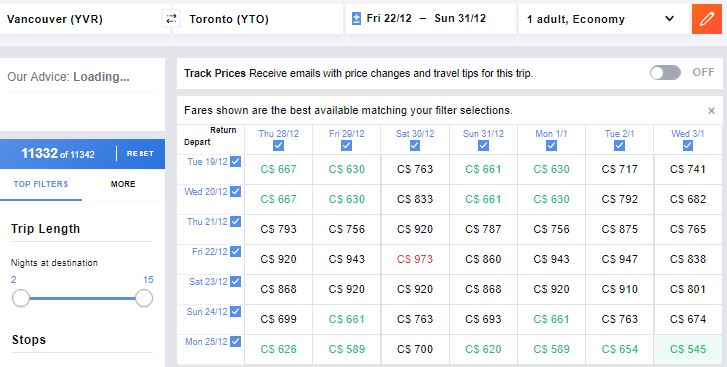Image resolution: width=727 pixels, height=367 pixels.
Task: Click the orange pencil edit search icon
Action: (x=707, y=19)
